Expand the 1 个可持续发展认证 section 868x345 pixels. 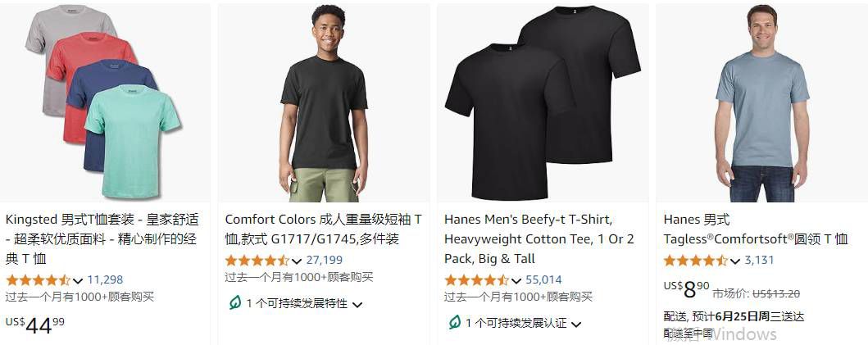point(515,323)
